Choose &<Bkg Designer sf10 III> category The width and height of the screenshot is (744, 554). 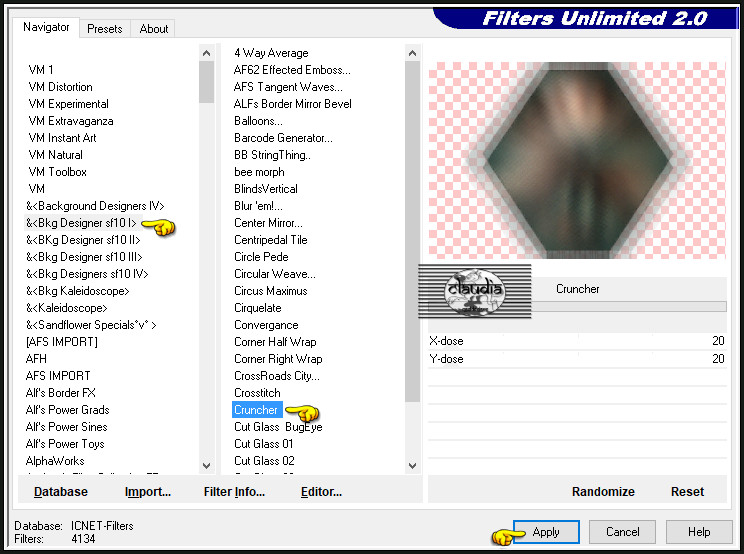(84, 257)
